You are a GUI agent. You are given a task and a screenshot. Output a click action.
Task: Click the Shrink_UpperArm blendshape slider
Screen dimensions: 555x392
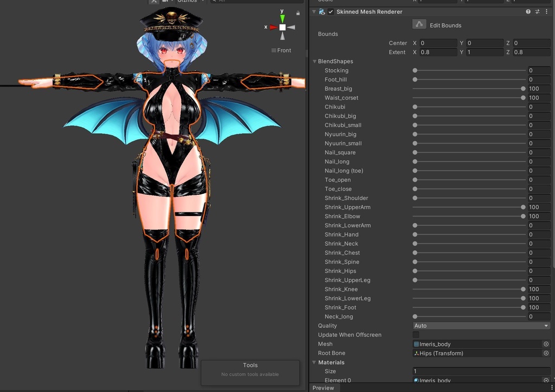(469, 207)
